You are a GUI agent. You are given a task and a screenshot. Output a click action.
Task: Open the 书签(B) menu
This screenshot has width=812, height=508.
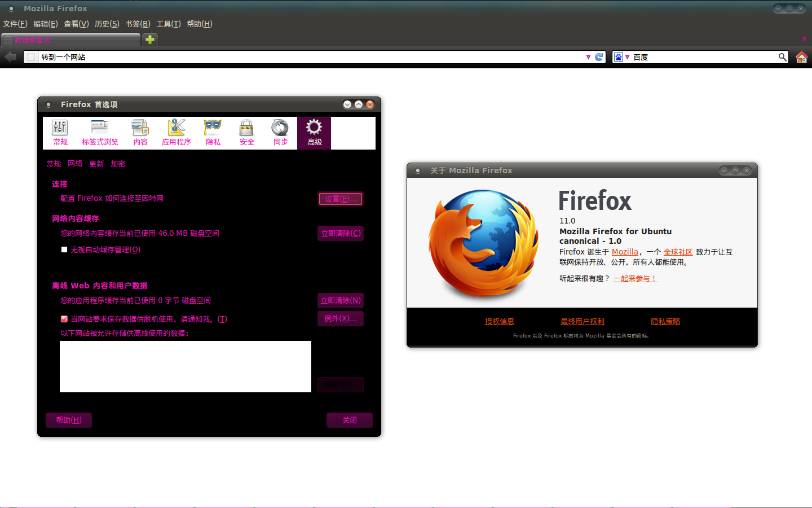click(x=138, y=24)
